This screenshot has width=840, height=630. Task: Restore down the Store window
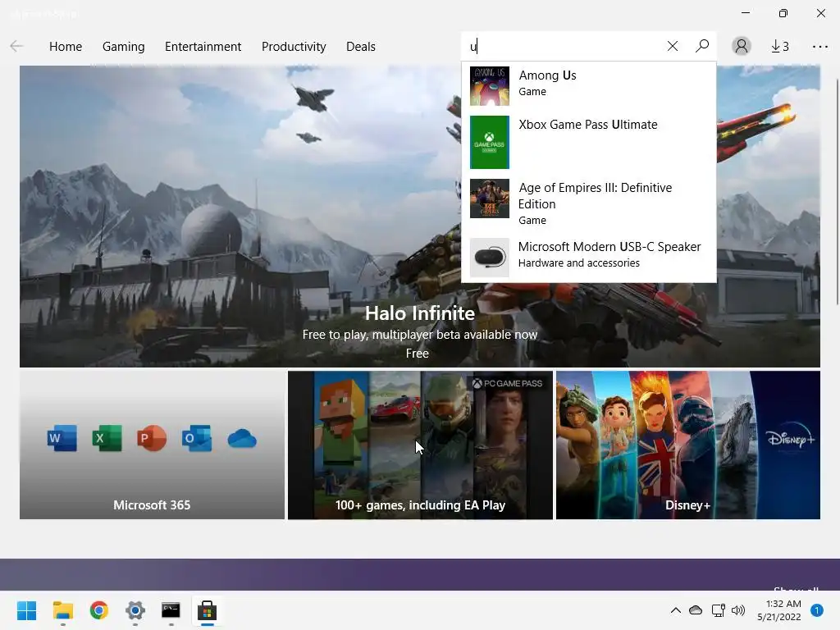point(783,13)
